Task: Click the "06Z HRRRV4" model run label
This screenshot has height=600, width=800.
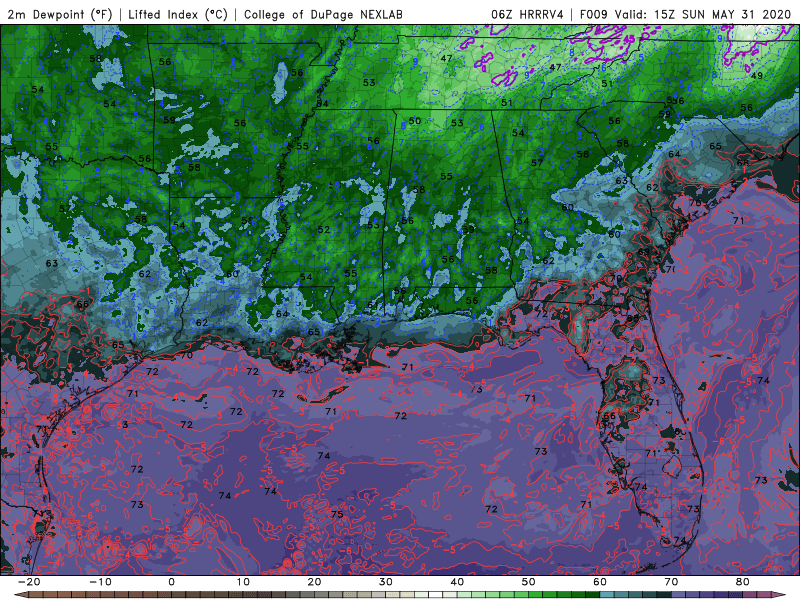Action: [x=527, y=14]
